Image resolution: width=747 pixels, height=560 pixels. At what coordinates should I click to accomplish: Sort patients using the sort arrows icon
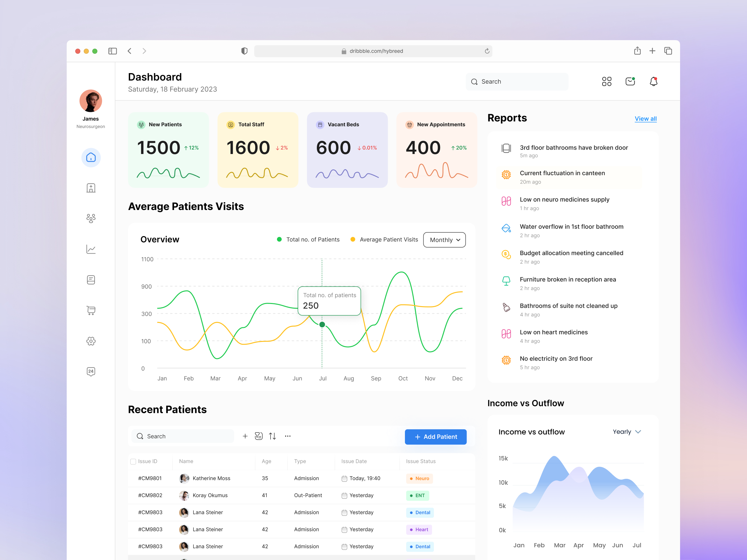point(273,436)
